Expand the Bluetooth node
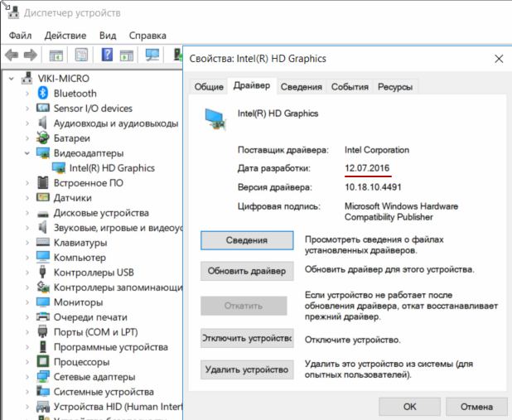 coord(27,94)
